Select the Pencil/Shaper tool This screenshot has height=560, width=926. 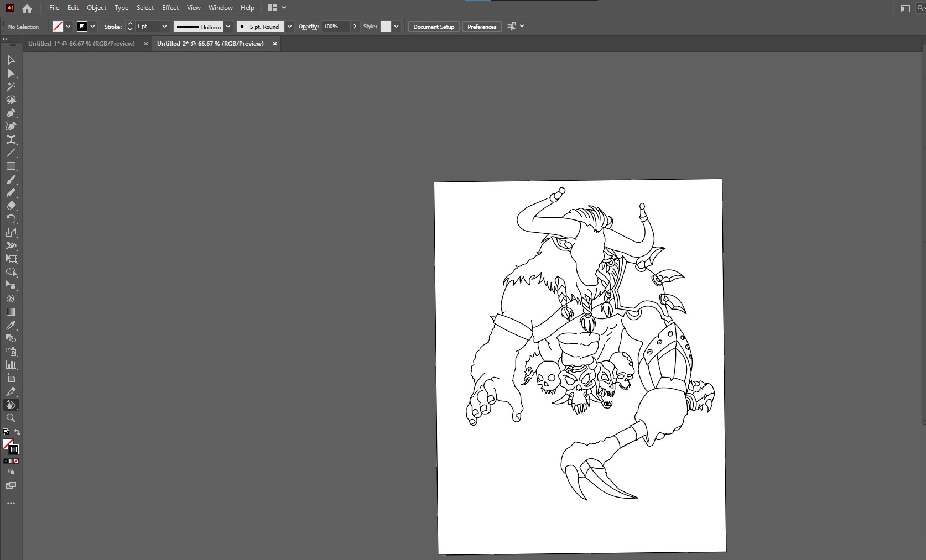tap(11, 192)
